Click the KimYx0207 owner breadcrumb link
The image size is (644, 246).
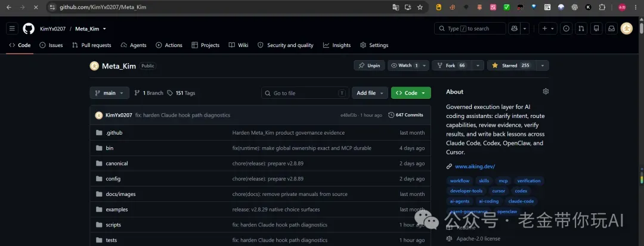pyautogui.click(x=52, y=29)
